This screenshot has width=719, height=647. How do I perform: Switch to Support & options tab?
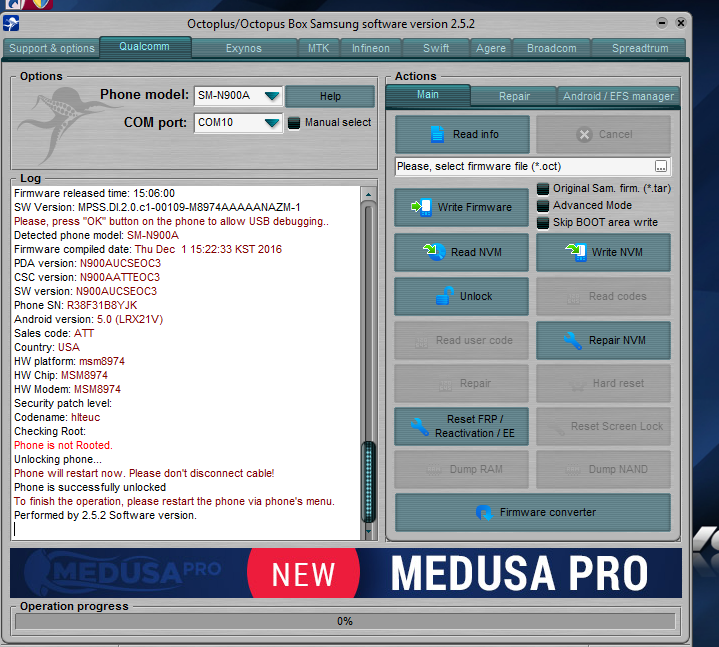click(51, 48)
